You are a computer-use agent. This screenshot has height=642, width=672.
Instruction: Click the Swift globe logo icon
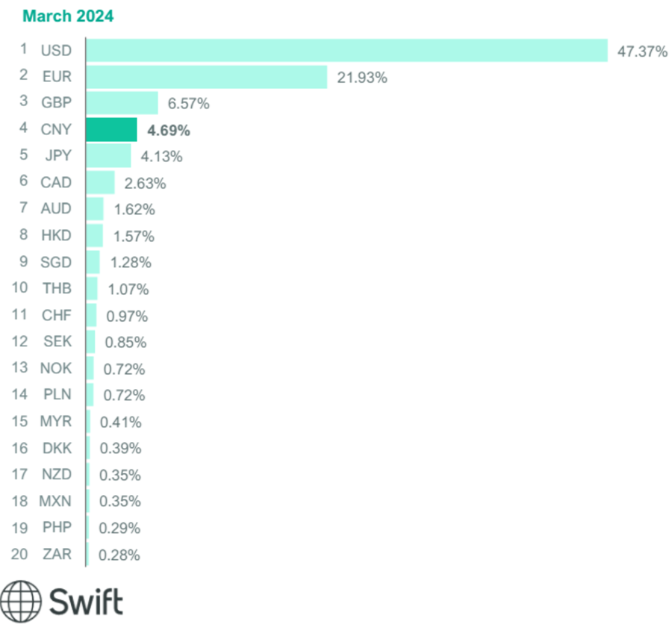(22, 602)
